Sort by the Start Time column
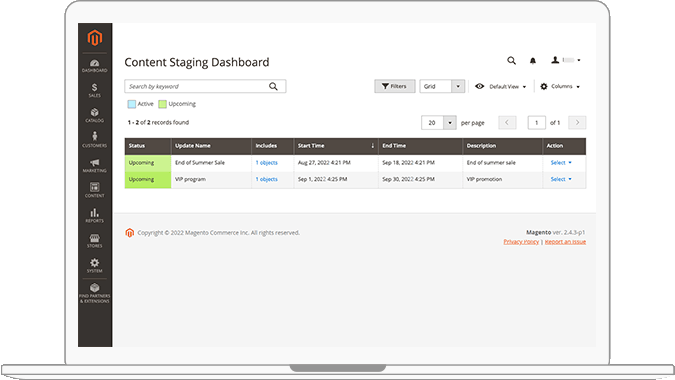The width and height of the screenshot is (675, 380). click(x=336, y=146)
